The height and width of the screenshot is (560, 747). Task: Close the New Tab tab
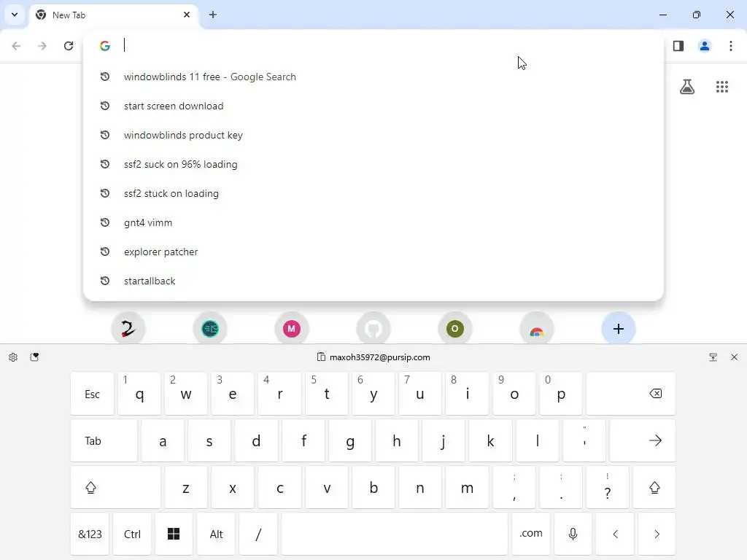187,15
